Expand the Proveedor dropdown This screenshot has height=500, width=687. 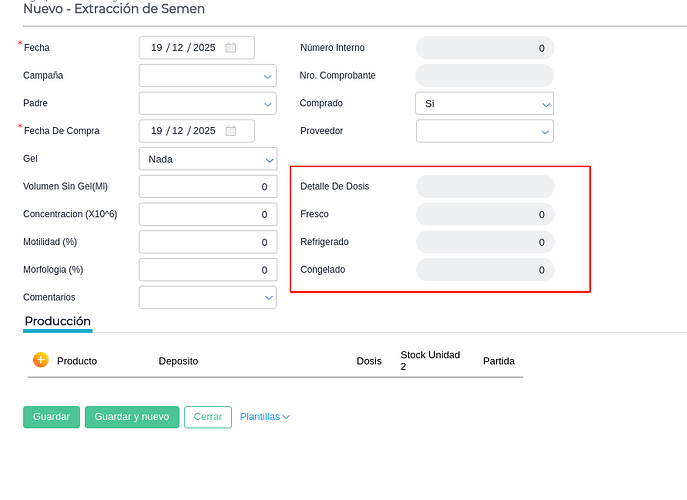[x=484, y=131]
